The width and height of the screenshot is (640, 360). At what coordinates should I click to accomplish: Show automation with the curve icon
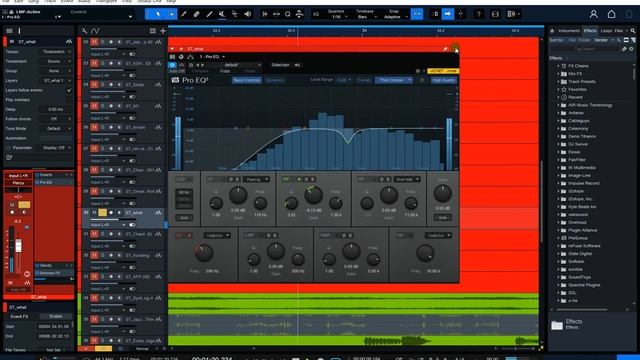95,31
